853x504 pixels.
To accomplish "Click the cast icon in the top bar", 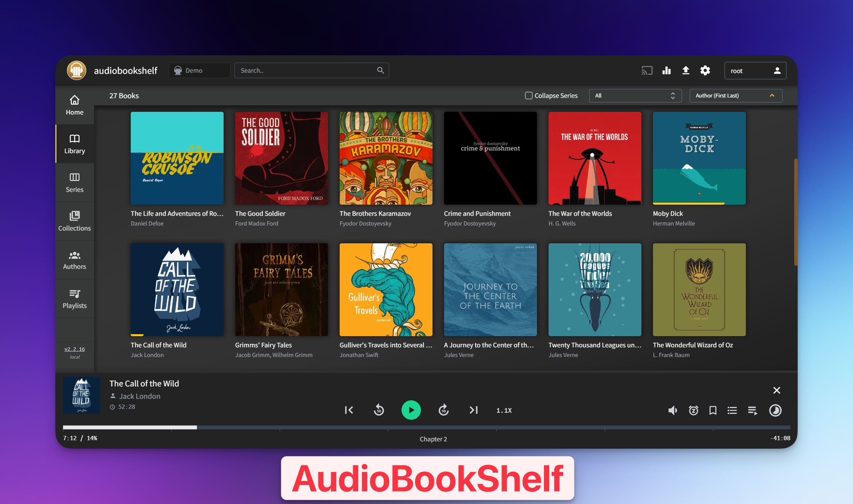I will [646, 70].
